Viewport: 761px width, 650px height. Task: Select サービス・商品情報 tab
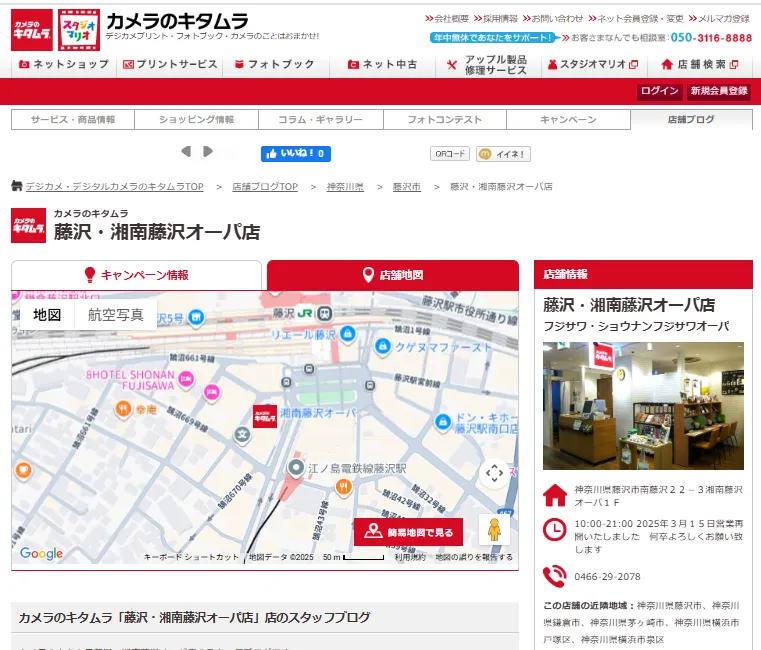73,119
